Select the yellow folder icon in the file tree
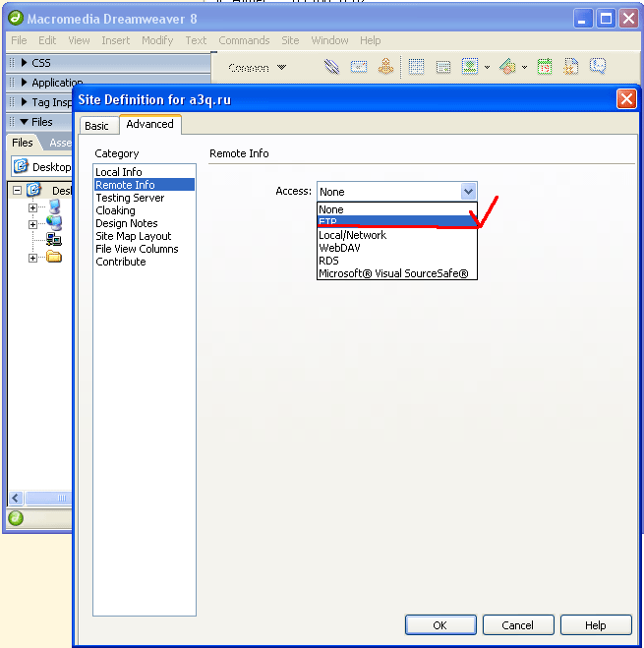 [54, 257]
